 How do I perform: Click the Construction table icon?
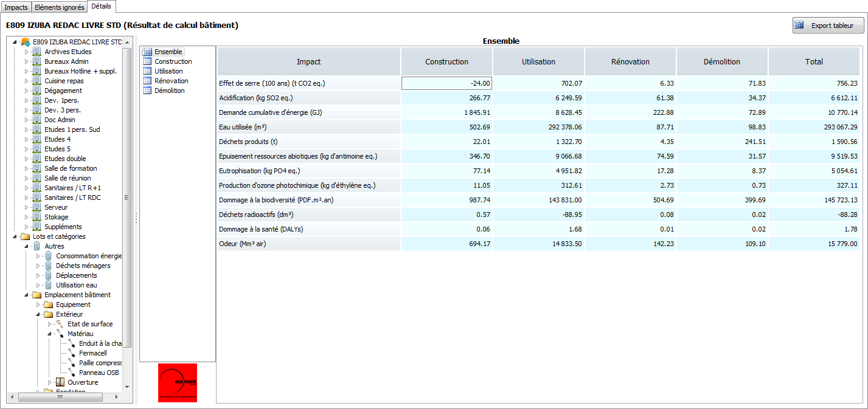(147, 61)
